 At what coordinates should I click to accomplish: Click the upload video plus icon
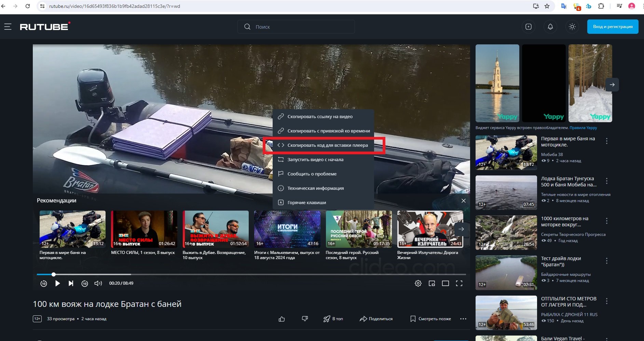point(528,27)
